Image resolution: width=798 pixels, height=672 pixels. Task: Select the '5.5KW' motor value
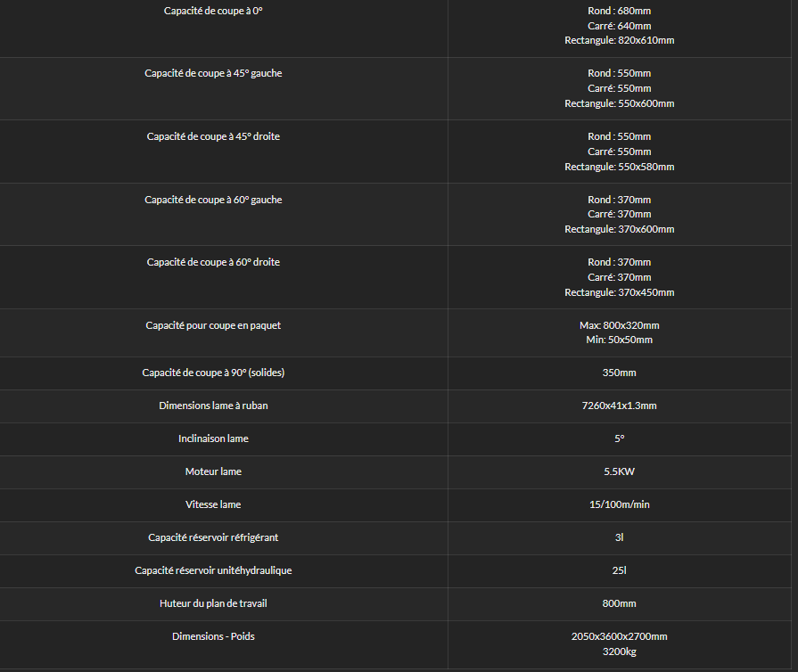619,471
